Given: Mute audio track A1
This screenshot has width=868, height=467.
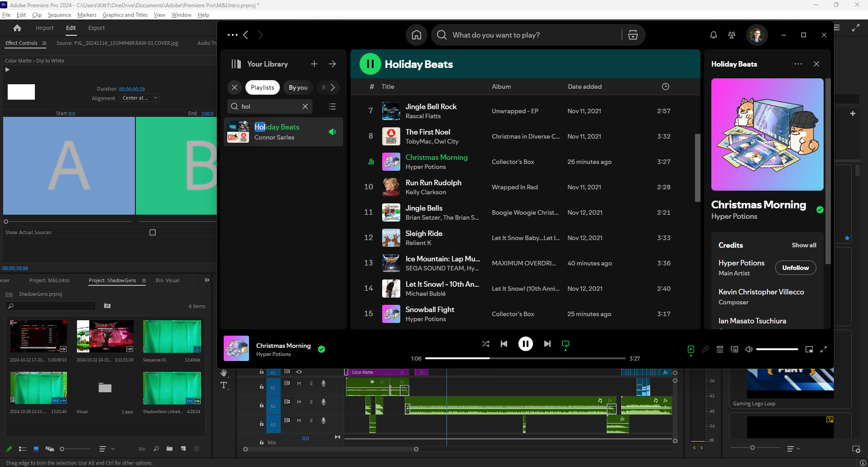Looking at the screenshot, I should pos(299,383).
